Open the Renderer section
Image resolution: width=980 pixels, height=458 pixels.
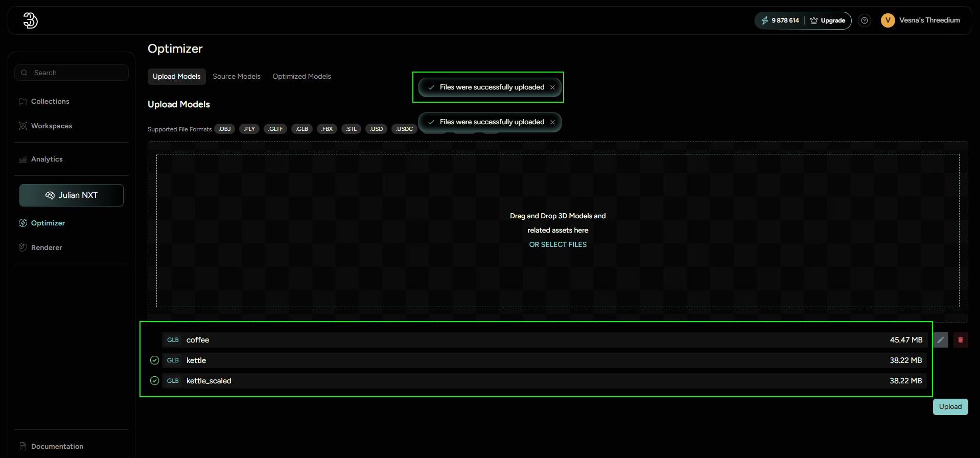point(46,248)
